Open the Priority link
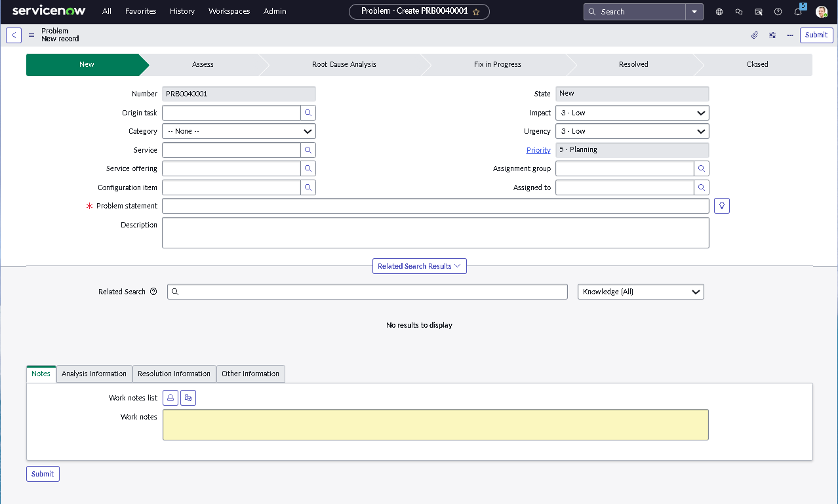The width and height of the screenshot is (838, 504). point(538,149)
